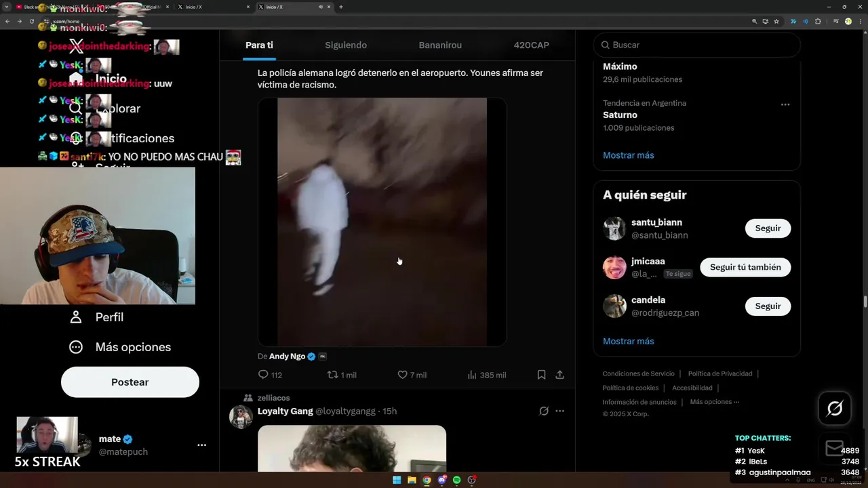868x488 pixels.
Task: Click into the Buscar search field
Action: tap(697, 45)
